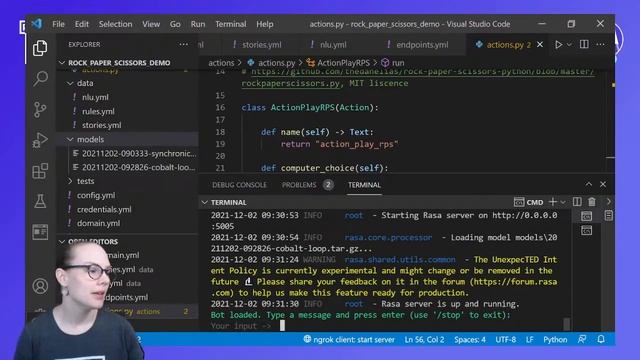Click the feedback icon in status bar
Screen dimensions: 640x360
(x=582, y=339)
